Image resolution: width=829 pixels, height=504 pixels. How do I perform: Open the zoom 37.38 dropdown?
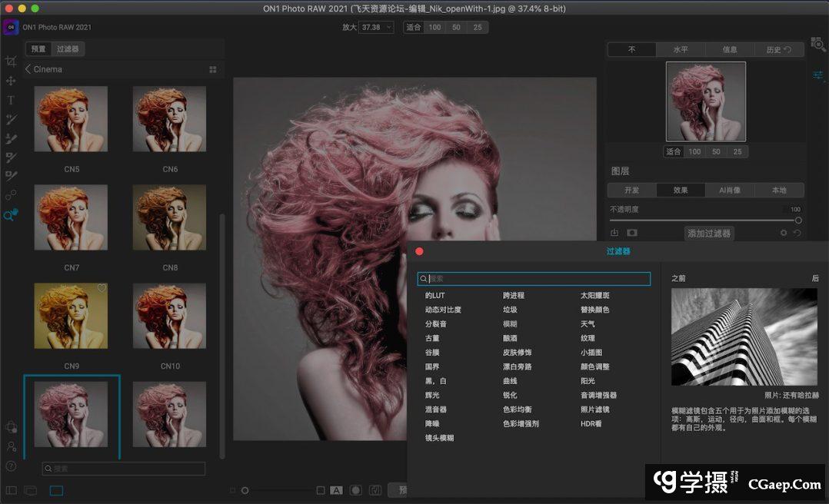[x=377, y=27]
